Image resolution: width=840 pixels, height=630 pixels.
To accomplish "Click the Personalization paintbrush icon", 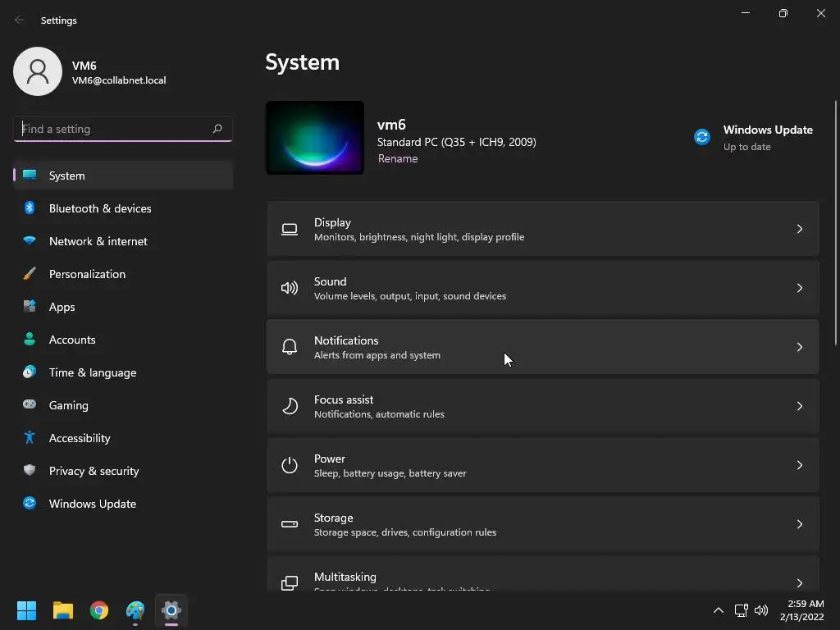I will click(x=30, y=274).
